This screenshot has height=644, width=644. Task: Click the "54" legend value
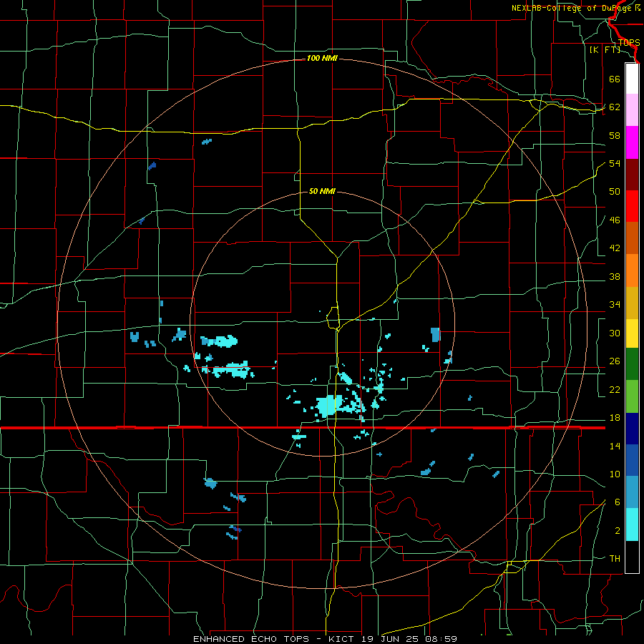pos(615,163)
